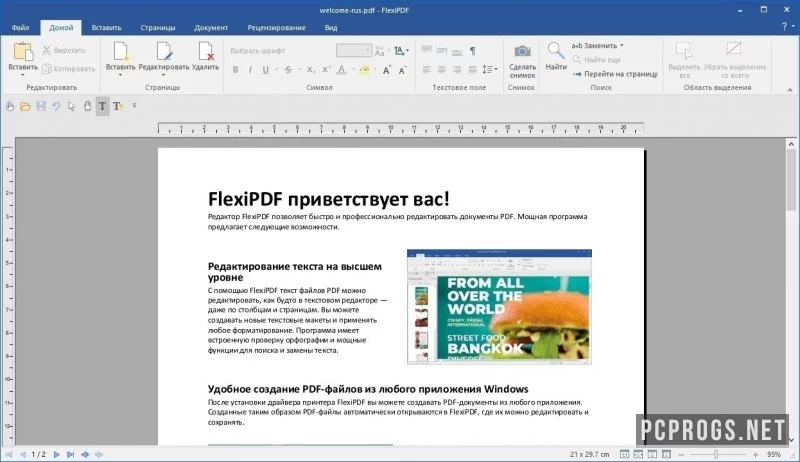Image resolution: width=800 pixels, height=462 pixels.
Task: Switch to the Рецензирование ribbon tab
Action: [277, 28]
